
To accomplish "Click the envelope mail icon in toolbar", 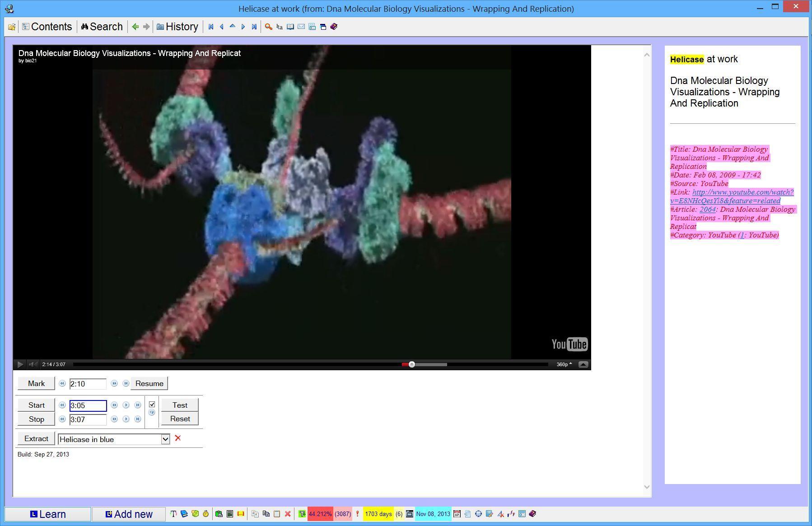I will [301, 27].
